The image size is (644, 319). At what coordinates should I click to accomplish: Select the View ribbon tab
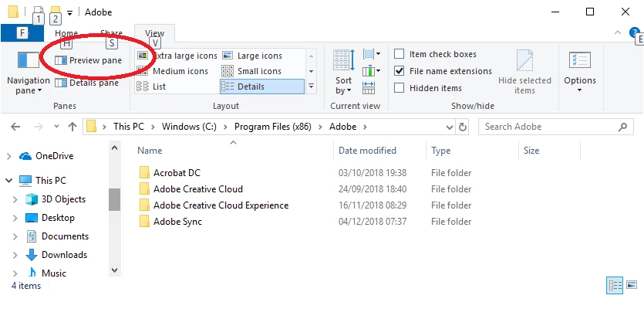(155, 33)
